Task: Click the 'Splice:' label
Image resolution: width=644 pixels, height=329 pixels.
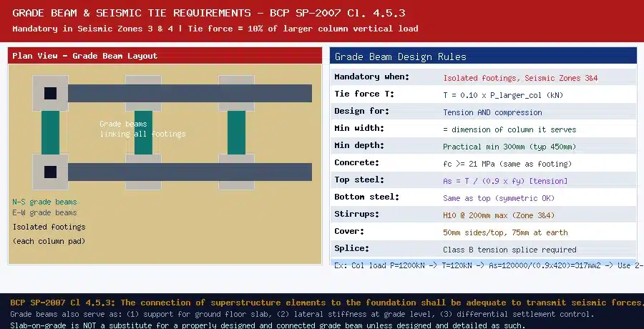Action: point(351,248)
